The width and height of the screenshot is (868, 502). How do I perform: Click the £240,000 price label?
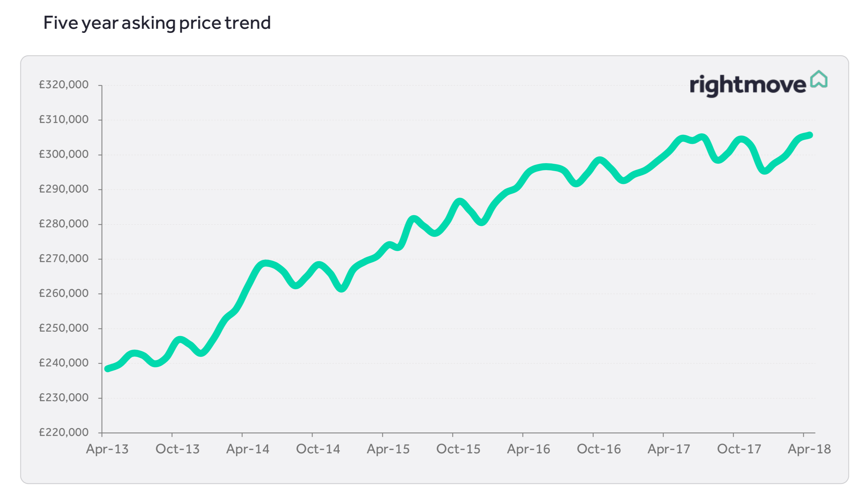[x=64, y=363]
